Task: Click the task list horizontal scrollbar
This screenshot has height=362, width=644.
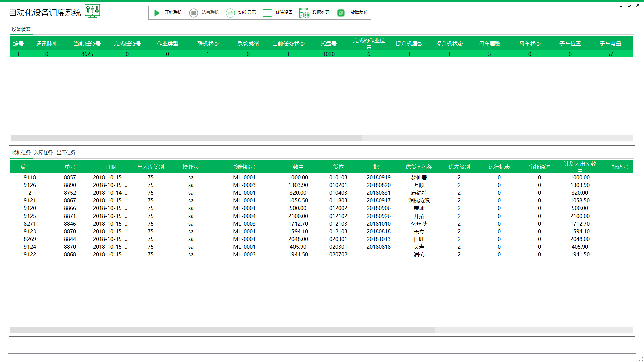Action: click(223, 330)
